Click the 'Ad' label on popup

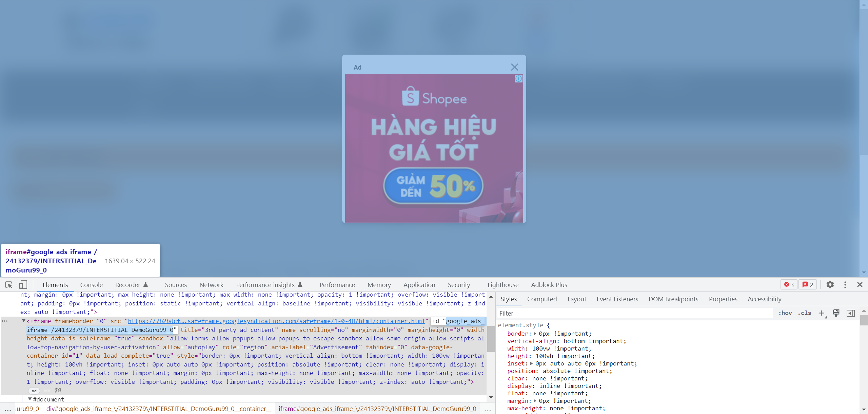(357, 67)
